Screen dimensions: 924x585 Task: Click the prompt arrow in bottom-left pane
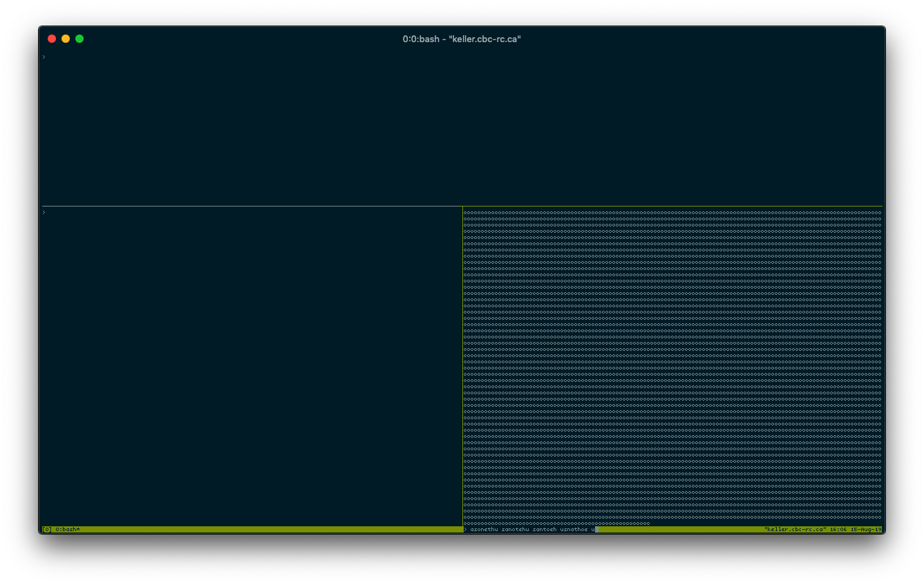(x=44, y=212)
